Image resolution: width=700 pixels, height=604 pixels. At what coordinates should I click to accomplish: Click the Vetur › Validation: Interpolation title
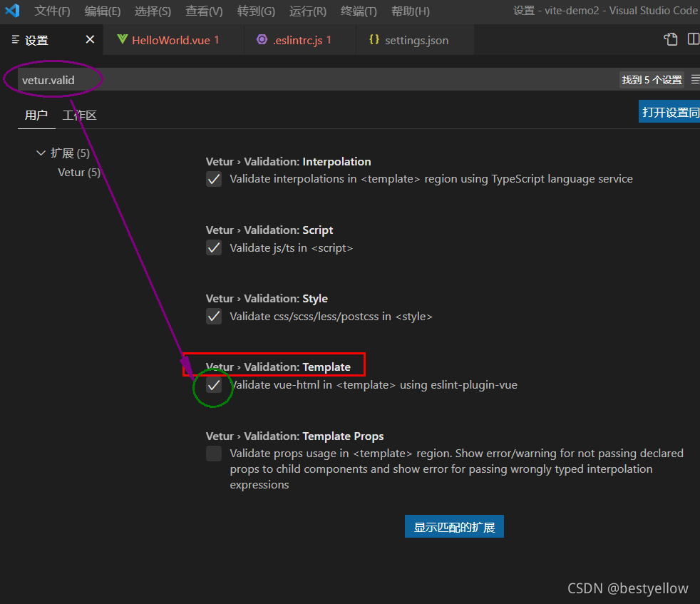pos(289,161)
